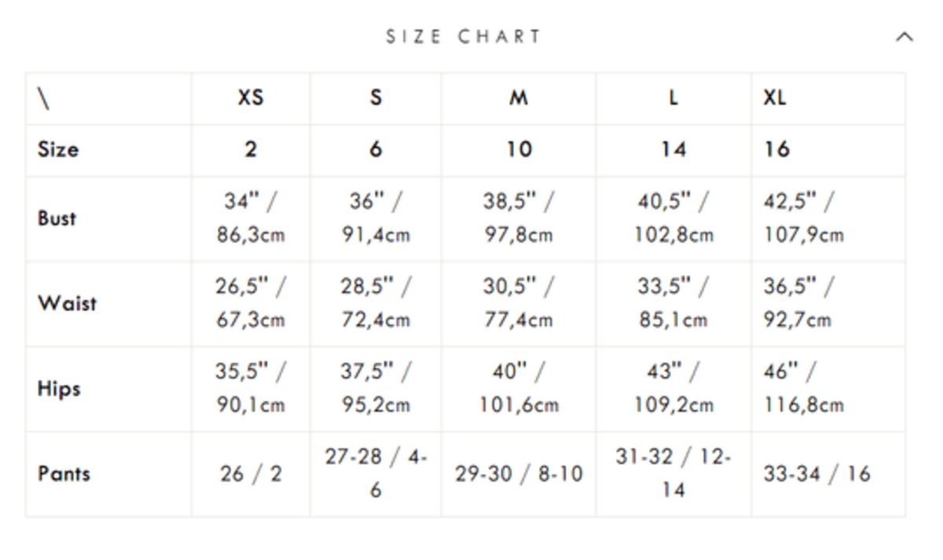Click size number 10 in Size row

pos(519,149)
